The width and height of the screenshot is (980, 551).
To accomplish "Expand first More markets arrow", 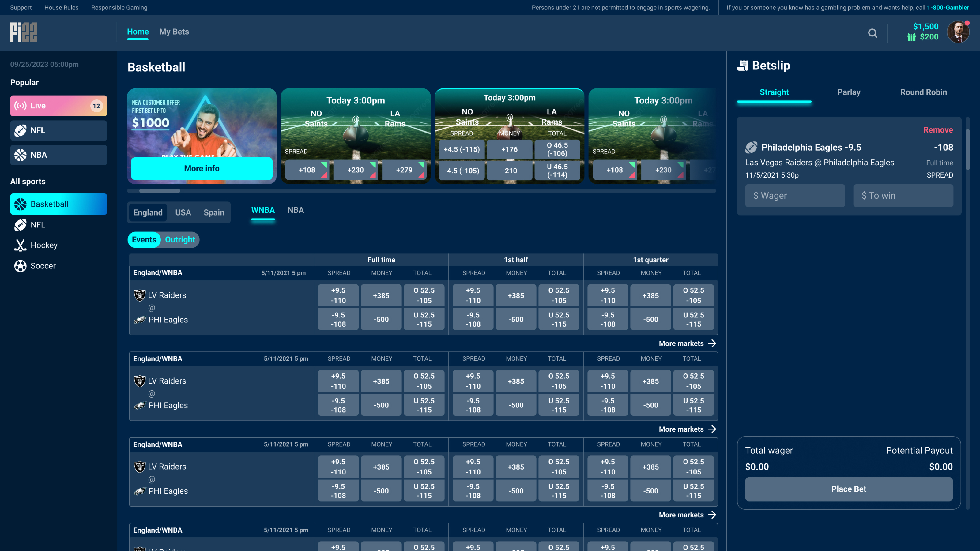I will click(x=712, y=343).
